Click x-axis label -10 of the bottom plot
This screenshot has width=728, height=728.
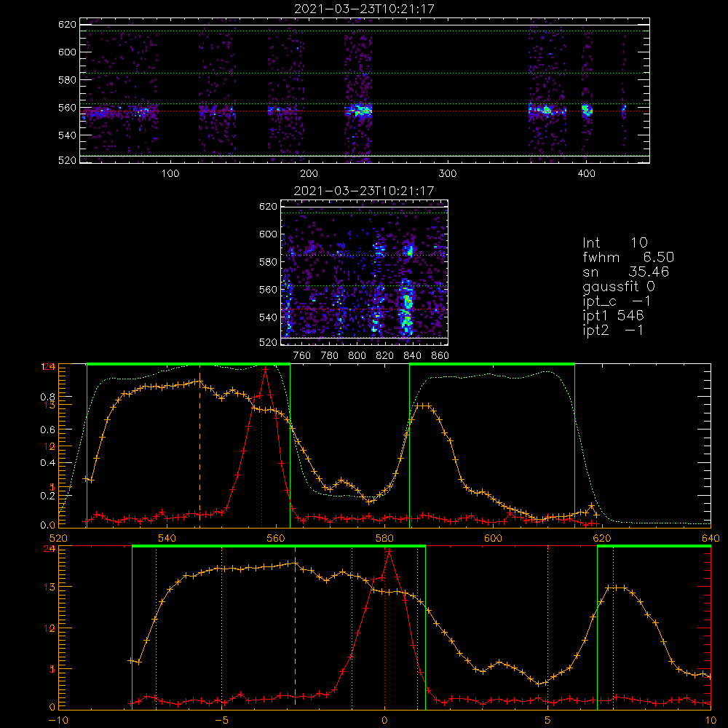point(58,720)
